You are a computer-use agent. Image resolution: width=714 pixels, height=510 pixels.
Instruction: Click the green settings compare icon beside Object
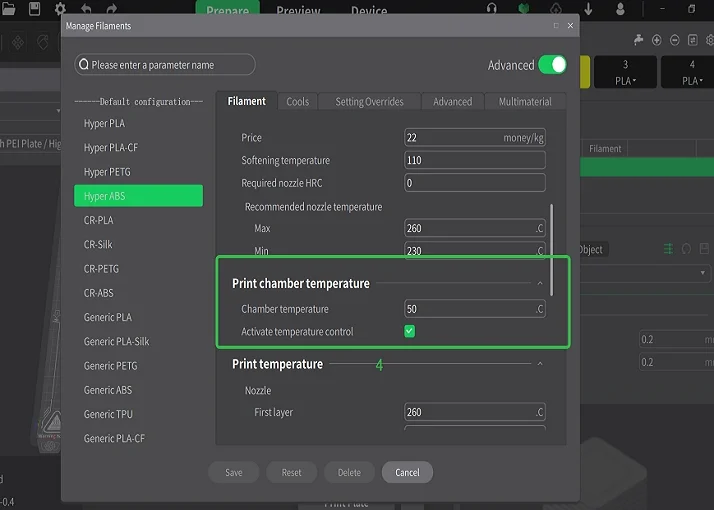coord(668,249)
